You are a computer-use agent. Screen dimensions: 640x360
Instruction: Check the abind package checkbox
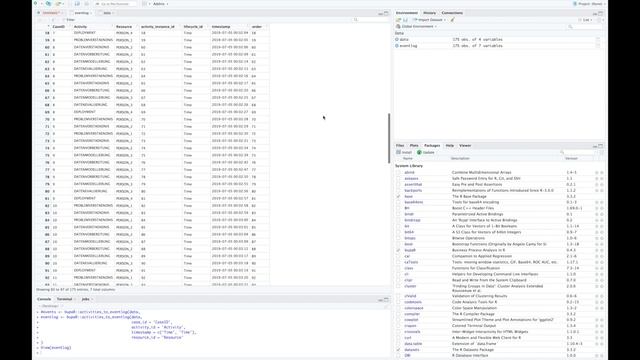click(x=398, y=173)
